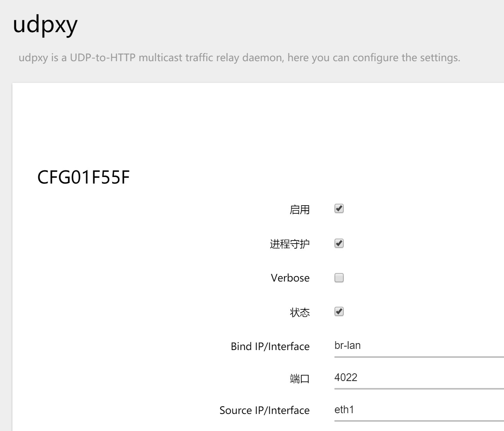Viewport: 504px width, 431px height.
Task: Click the 进程守护 label text
Action: coord(290,244)
